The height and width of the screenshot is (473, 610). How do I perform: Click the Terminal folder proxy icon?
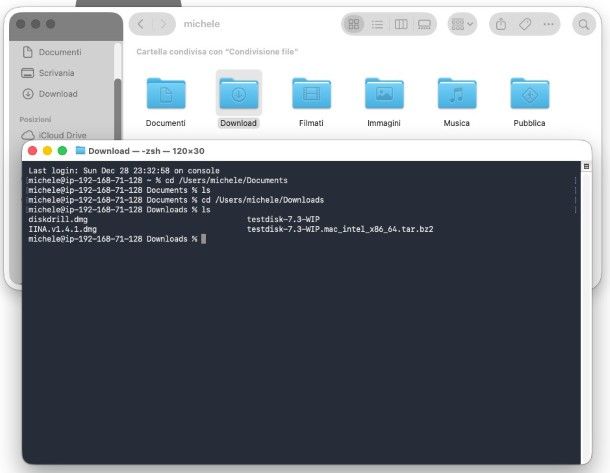pos(80,151)
